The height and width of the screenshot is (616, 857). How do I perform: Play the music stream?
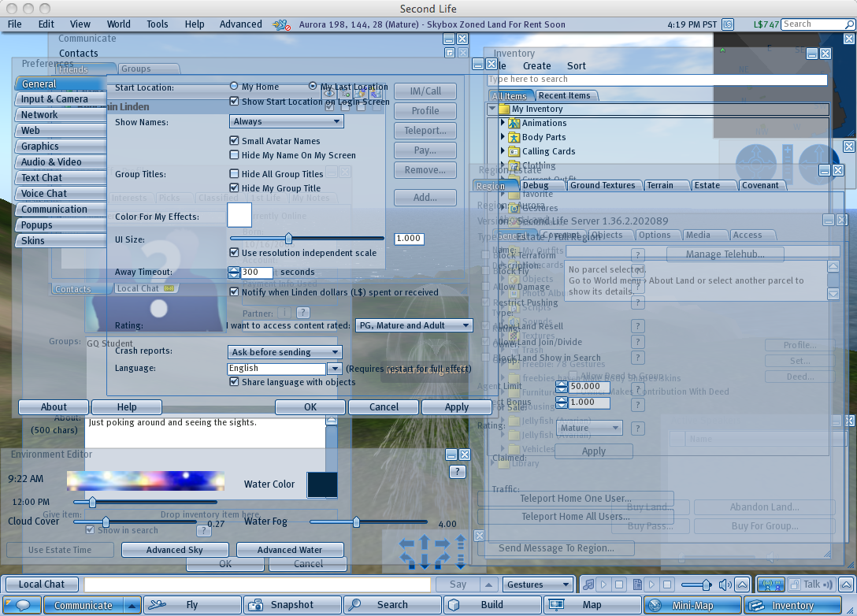click(603, 584)
